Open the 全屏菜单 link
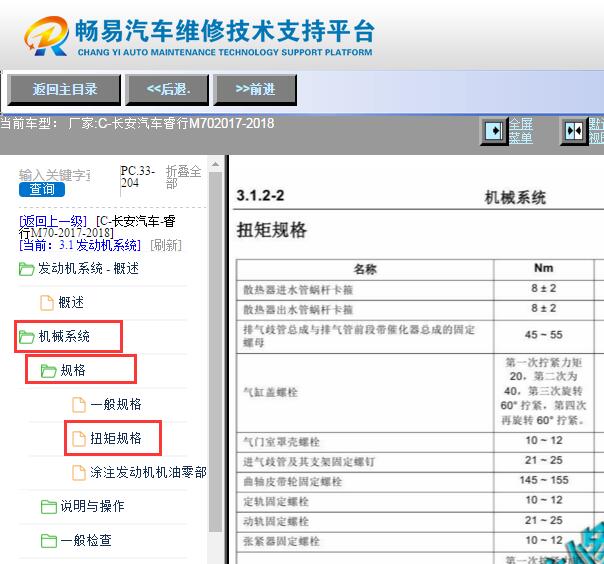 pyautogui.click(x=521, y=131)
